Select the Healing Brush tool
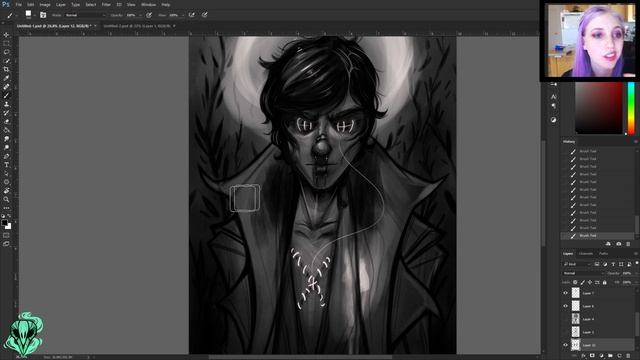This screenshot has height=360, width=640. click(x=6, y=87)
